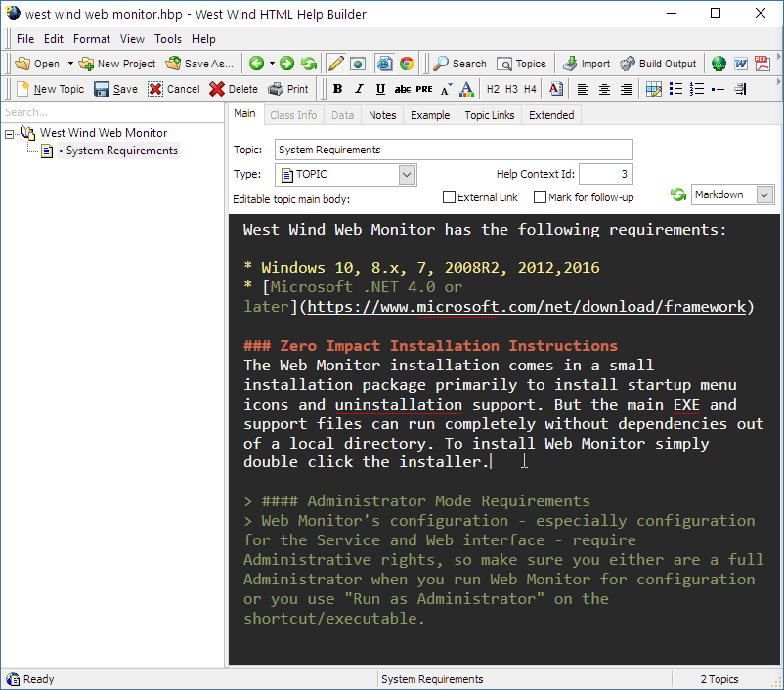The height and width of the screenshot is (690, 784).
Task: Enable the External Link checkbox
Action: pos(449,197)
